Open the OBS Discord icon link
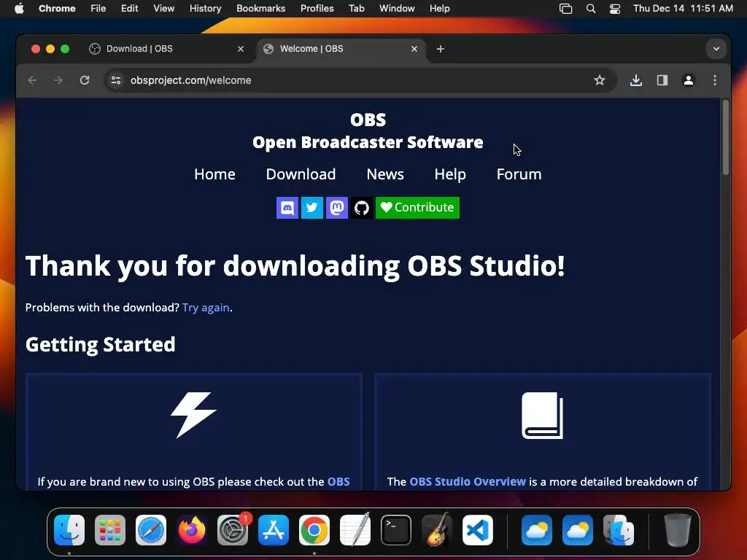Image resolution: width=747 pixels, height=560 pixels. click(x=287, y=208)
